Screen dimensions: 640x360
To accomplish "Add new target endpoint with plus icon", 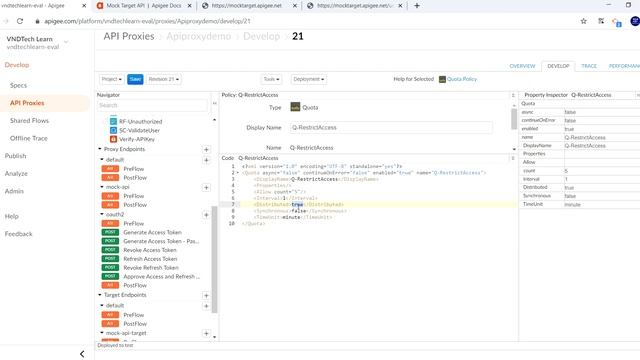I will 206,296.
